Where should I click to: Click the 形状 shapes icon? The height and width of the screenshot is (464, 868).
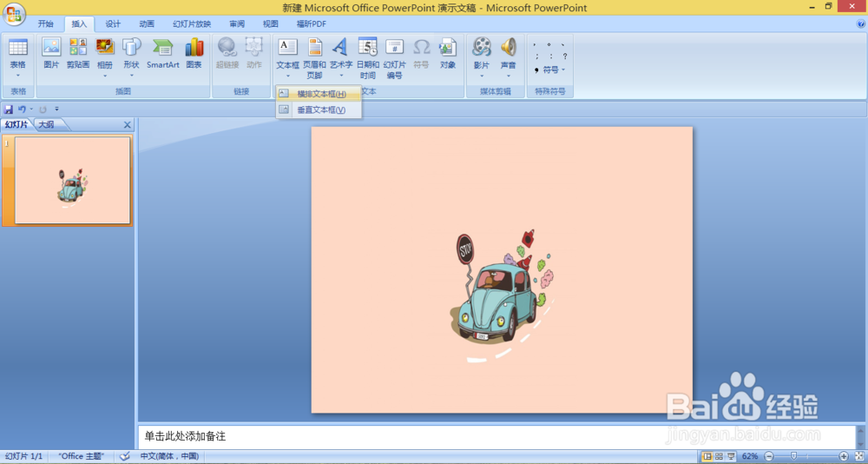pos(131,47)
